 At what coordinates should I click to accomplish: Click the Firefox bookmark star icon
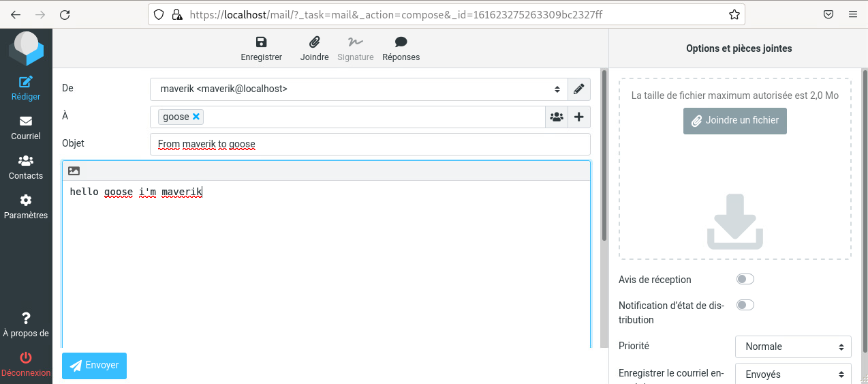pos(734,14)
